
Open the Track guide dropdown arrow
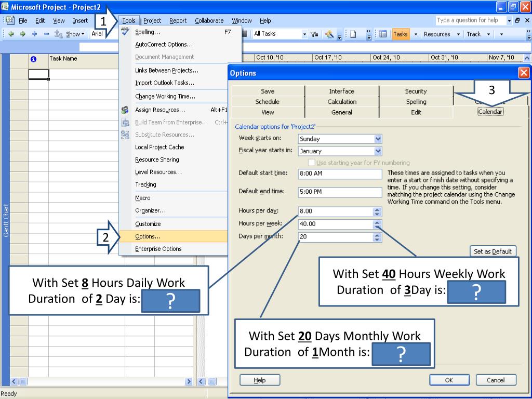click(x=488, y=34)
